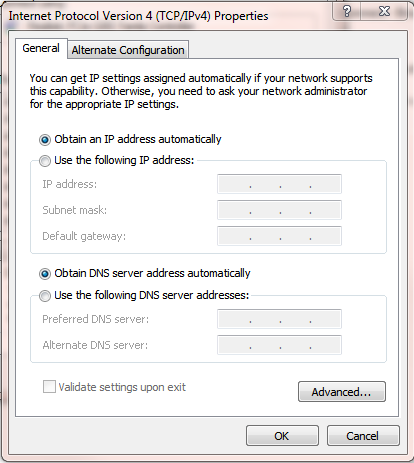Click the help question mark icon

coord(347,11)
